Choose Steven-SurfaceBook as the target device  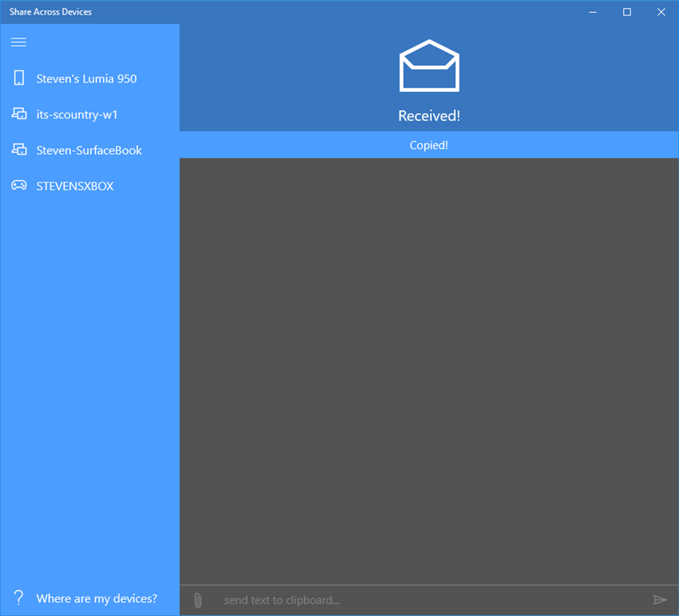90,149
